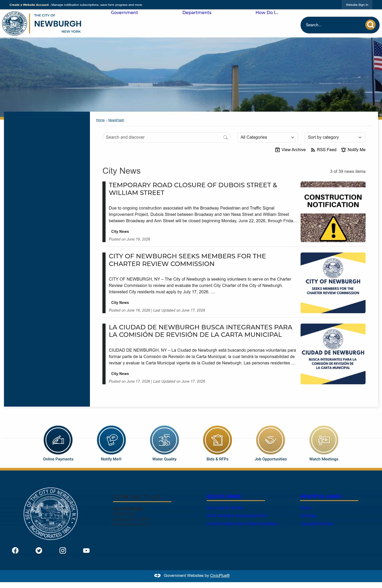Visit the Instagram page
This screenshot has height=588, width=382.
pyautogui.click(x=63, y=551)
